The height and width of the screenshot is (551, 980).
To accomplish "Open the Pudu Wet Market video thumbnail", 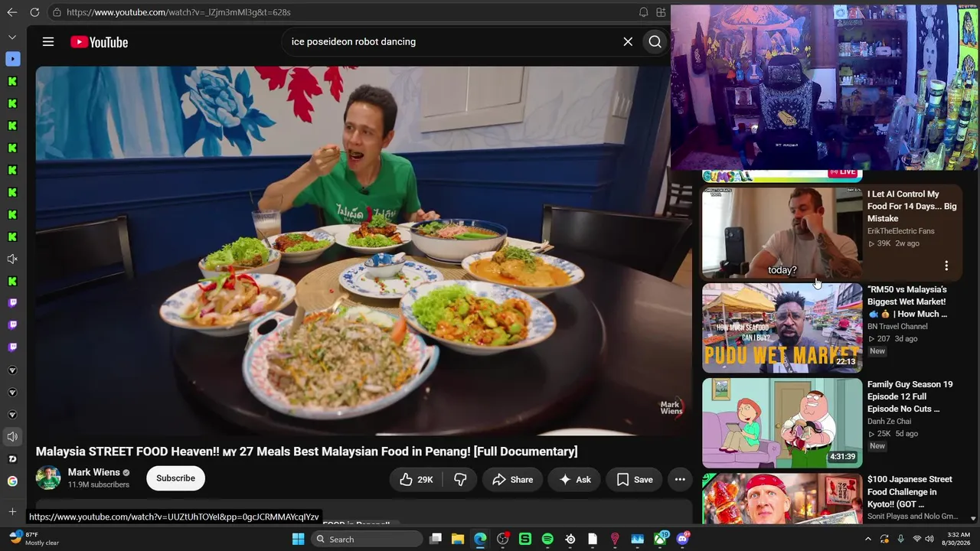I will pos(782,328).
